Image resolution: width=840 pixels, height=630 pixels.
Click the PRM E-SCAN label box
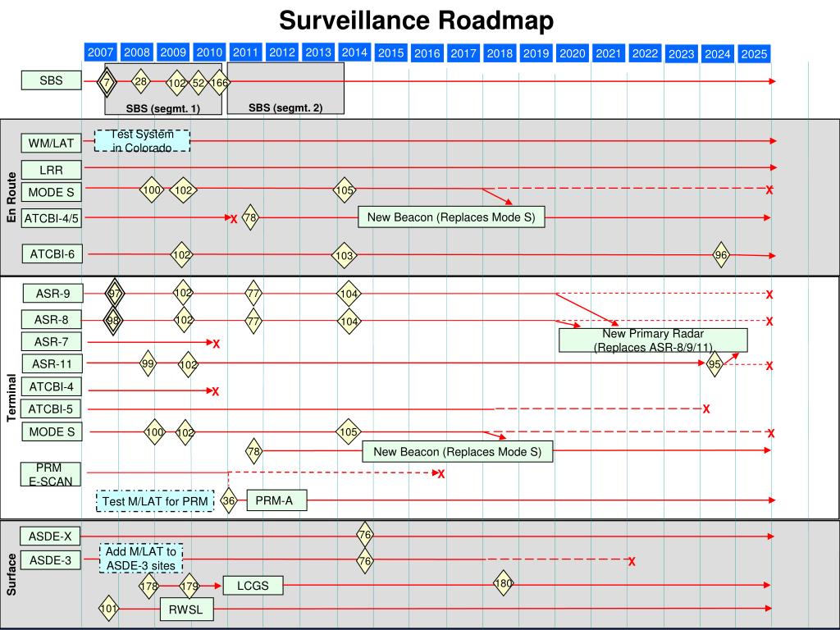(50, 474)
